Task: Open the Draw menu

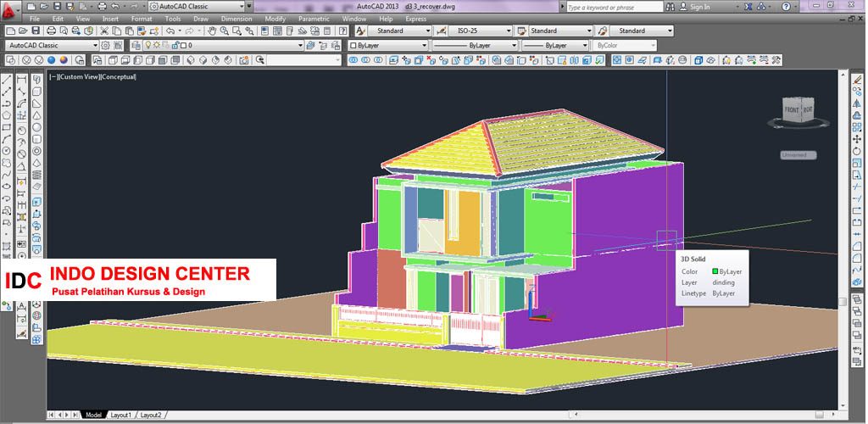Action: click(201, 19)
